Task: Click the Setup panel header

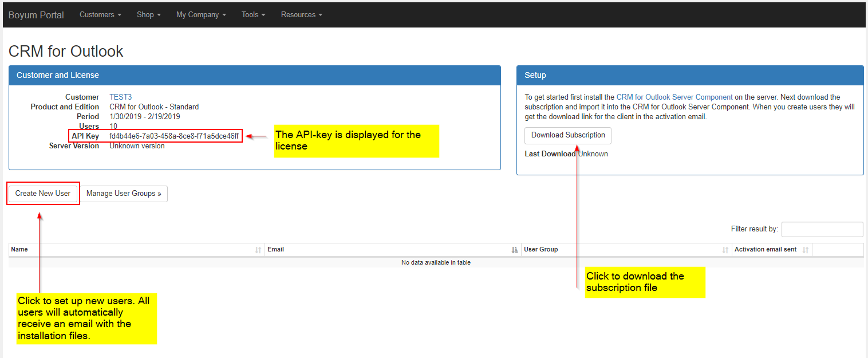Action: click(x=690, y=75)
